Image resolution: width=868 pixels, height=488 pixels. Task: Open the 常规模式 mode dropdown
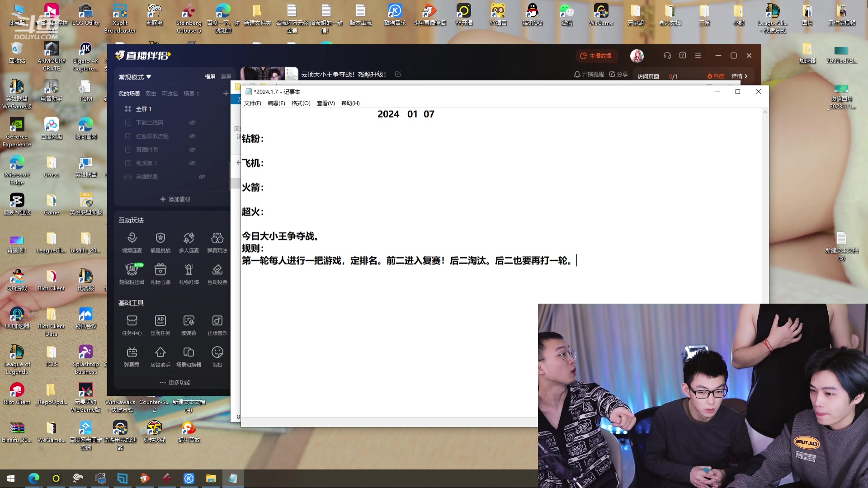(134, 77)
